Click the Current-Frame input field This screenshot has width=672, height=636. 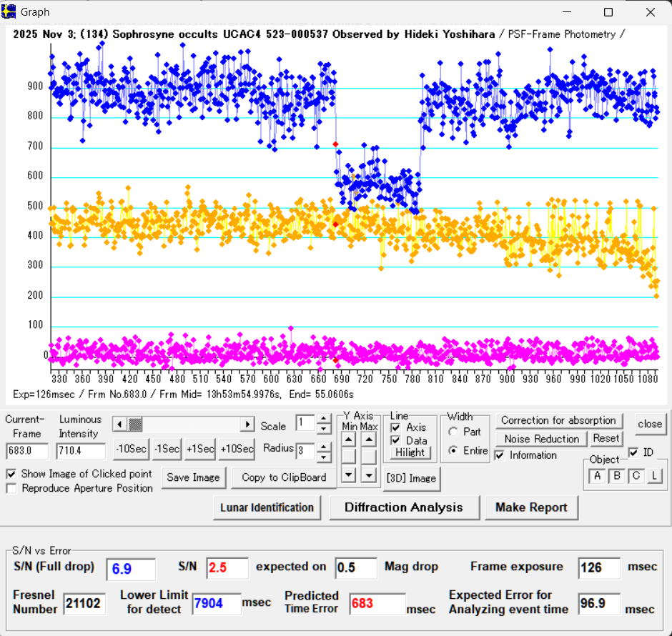pos(27,451)
